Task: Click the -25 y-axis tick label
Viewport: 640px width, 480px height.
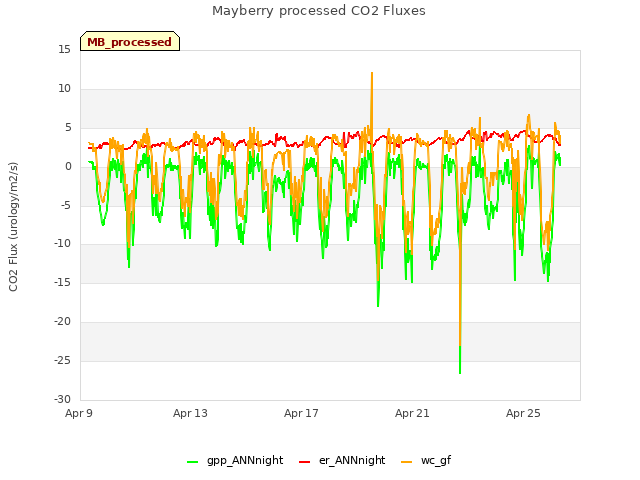Action: tap(62, 360)
